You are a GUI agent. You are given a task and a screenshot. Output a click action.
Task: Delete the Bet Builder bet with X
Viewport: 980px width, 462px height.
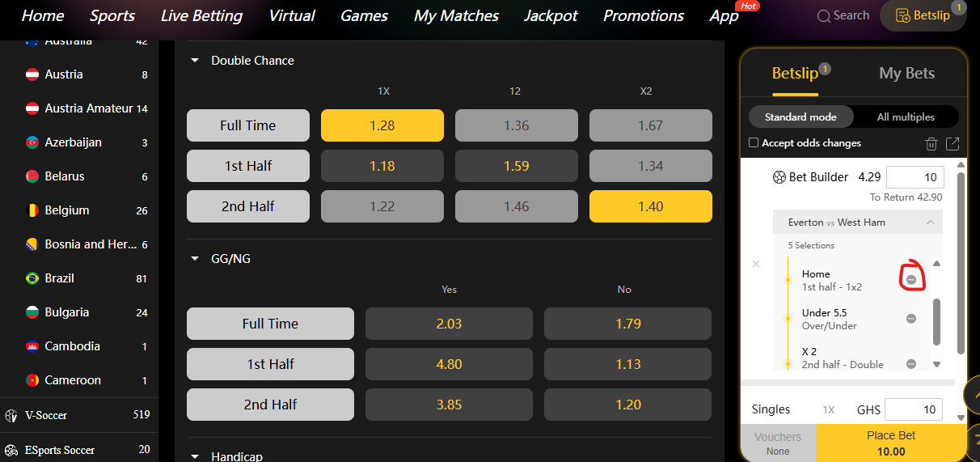(x=756, y=264)
